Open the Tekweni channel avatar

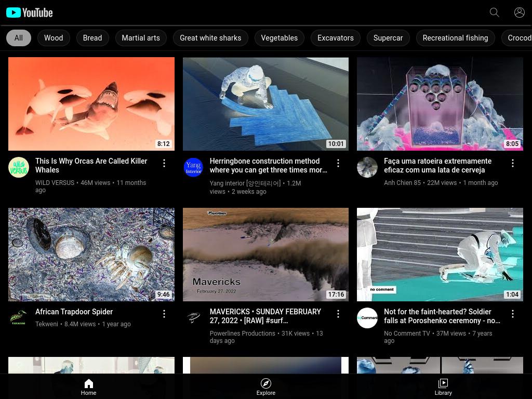[x=19, y=318]
